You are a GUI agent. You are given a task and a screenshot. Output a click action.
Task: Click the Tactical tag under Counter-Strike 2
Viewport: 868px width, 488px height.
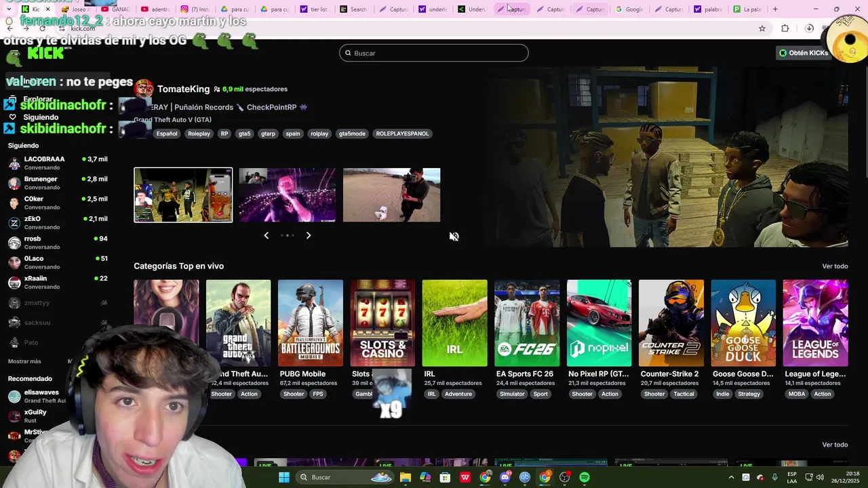click(684, 394)
